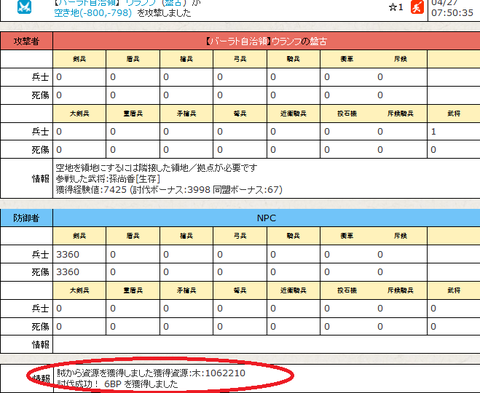This screenshot has width=480, height=393.
Task: Click the 衝車 column header in the NPC table
Action: click(347, 236)
